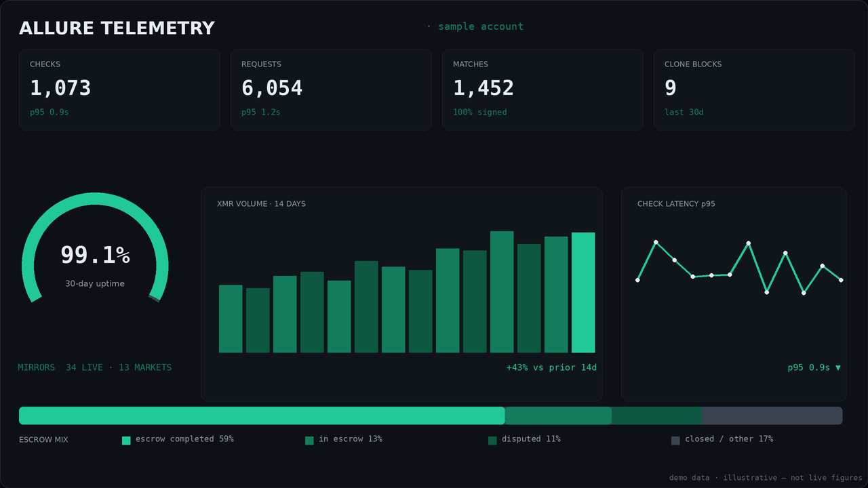The image size is (868, 488).
Task: Select the 1,452 matches value
Action: pos(484,88)
